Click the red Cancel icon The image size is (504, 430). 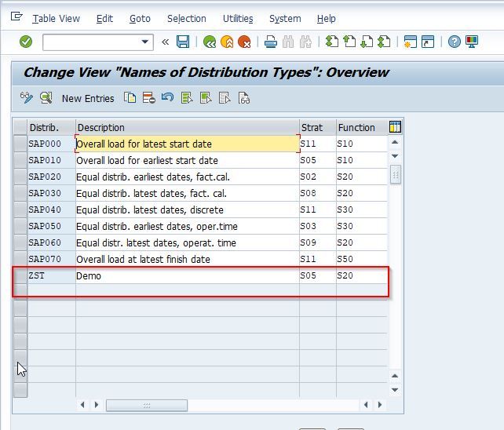tap(244, 42)
